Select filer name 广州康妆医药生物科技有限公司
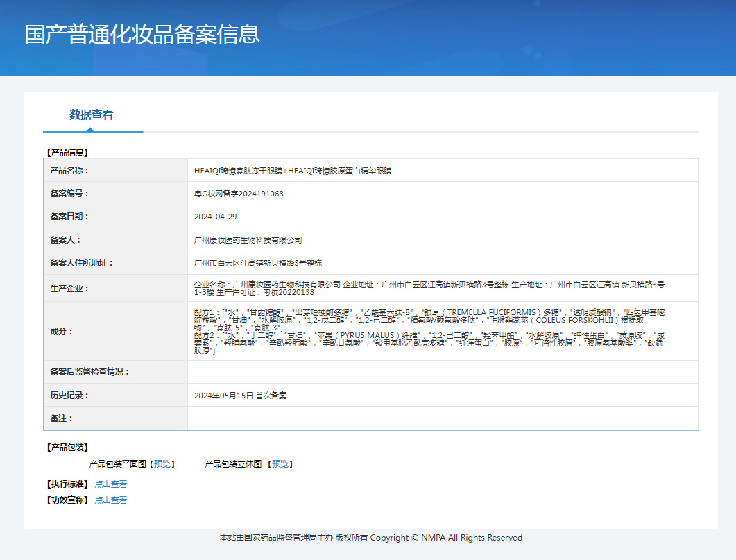The height and width of the screenshot is (560, 736). pos(248,240)
